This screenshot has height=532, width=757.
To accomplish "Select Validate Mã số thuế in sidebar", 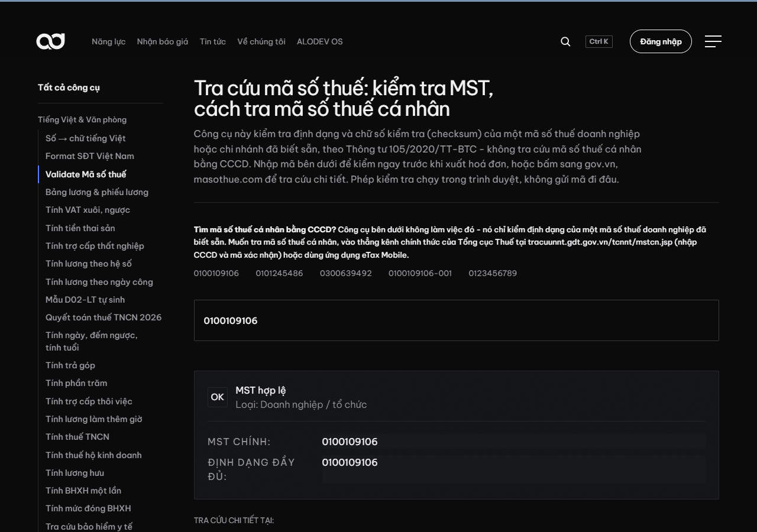I will (86, 174).
